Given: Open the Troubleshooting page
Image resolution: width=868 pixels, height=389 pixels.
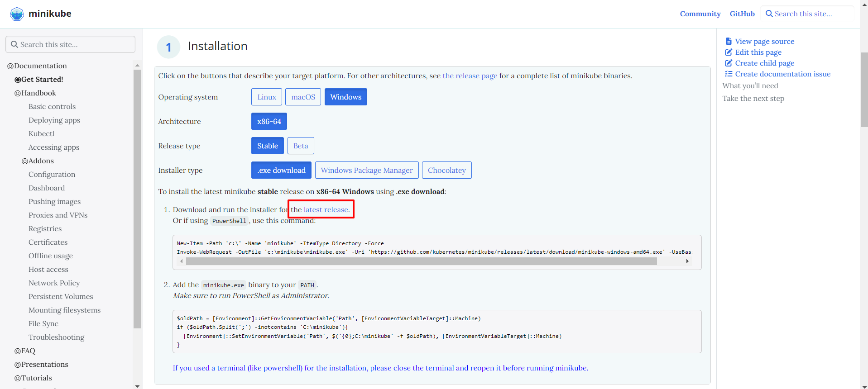Looking at the screenshot, I should point(56,337).
